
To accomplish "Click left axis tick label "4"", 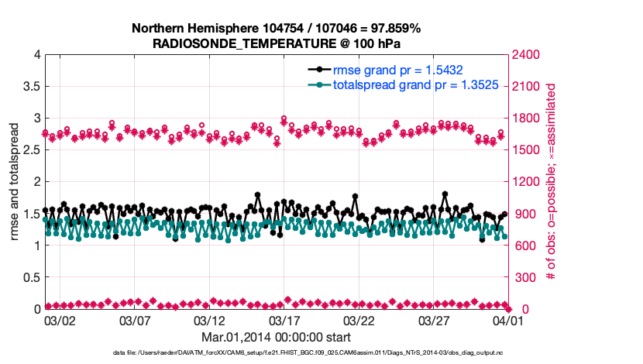I will (x=38, y=54).
